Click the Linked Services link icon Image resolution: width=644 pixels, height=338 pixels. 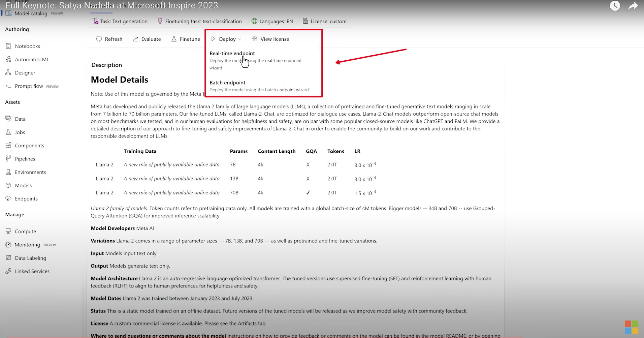point(8,271)
